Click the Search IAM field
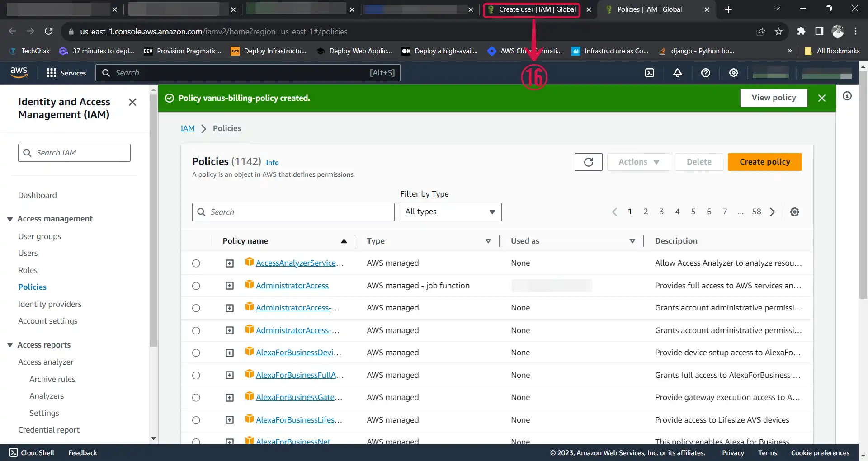The width and height of the screenshot is (868, 461). click(74, 153)
